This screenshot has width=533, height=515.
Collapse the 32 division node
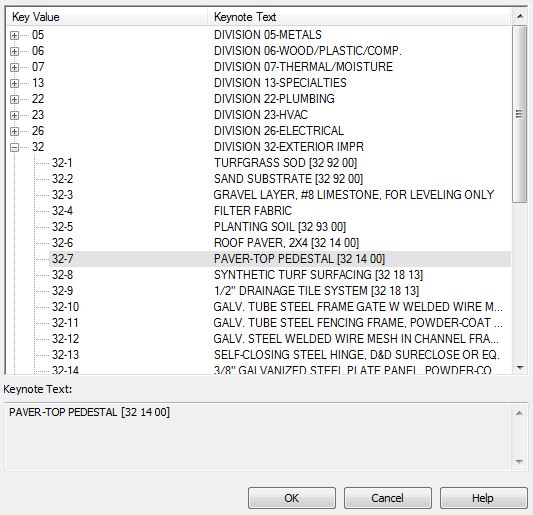click(14, 147)
